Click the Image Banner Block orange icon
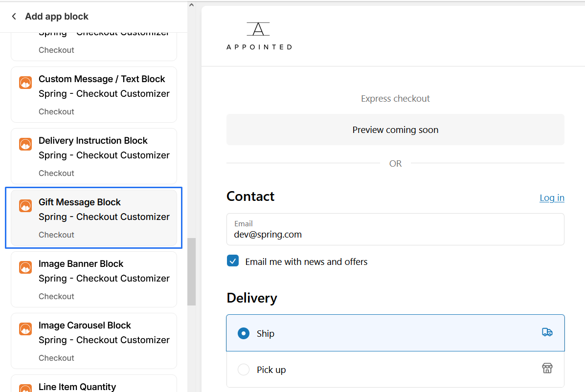This screenshot has width=585, height=392. click(25, 267)
